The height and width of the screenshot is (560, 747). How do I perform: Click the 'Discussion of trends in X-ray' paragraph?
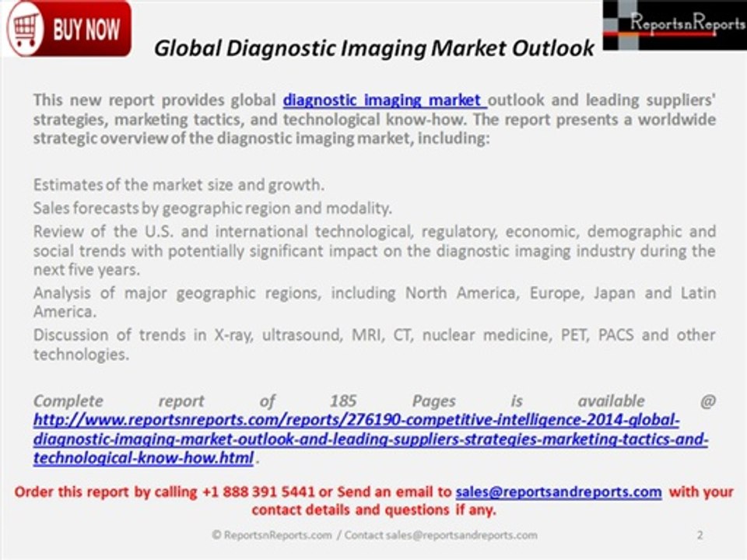(x=374, y=345)
